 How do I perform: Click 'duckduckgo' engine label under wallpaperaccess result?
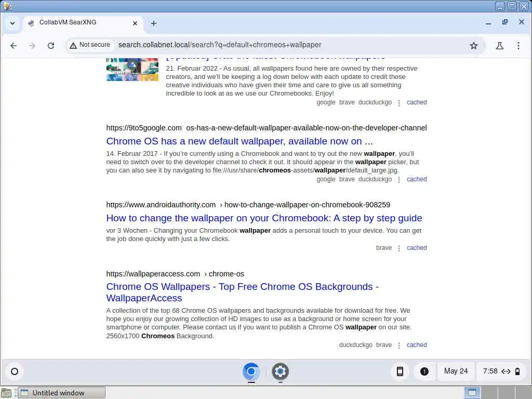355,345
